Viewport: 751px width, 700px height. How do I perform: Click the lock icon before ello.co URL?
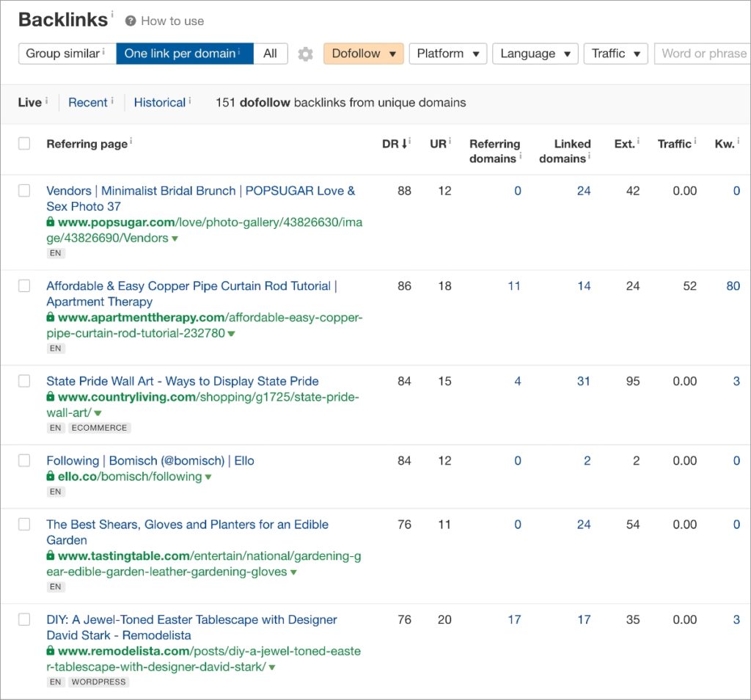click(51, 477)
